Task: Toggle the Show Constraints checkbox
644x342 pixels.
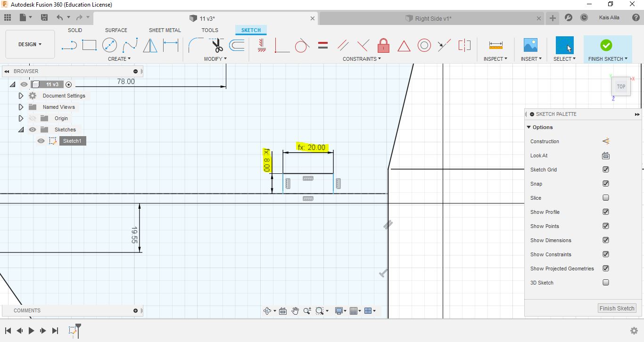Action: [x=606, y=254]
